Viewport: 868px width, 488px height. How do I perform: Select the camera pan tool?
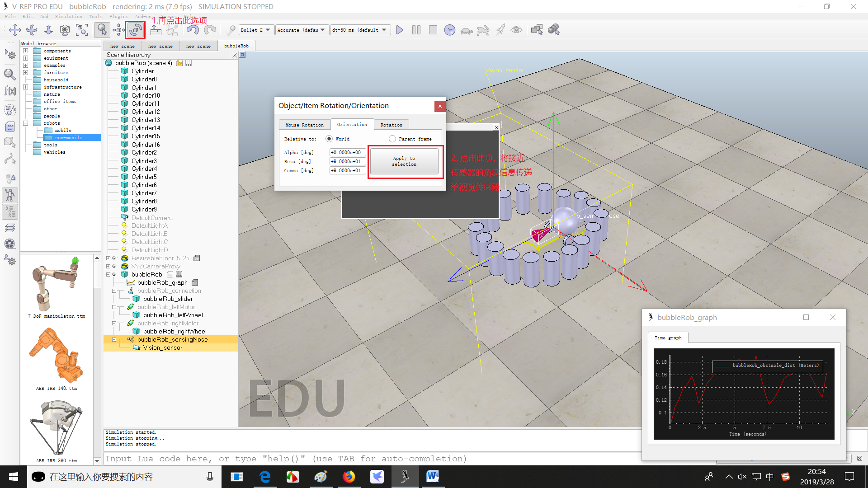point(15,30)
